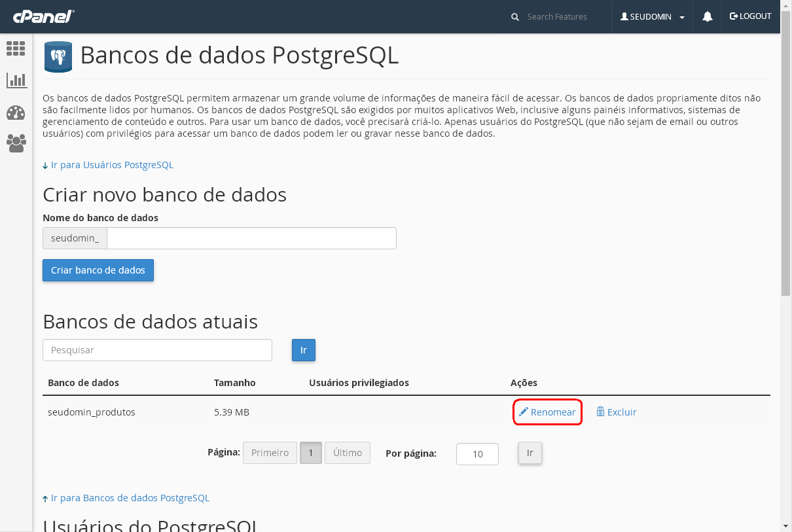The width and height of the screenshot is (792, 532).
Task: Log out using the LOGOUT button
Action: [x=750, y=16]
